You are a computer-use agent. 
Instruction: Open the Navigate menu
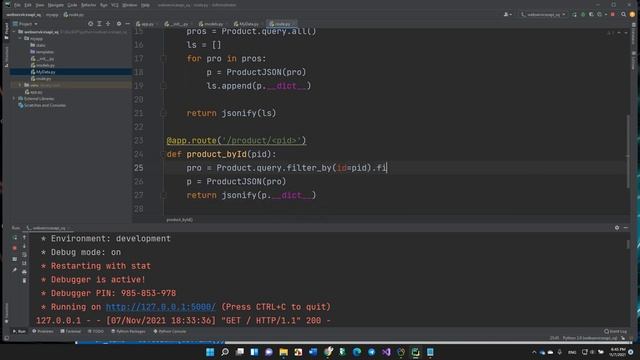[56, 5]
